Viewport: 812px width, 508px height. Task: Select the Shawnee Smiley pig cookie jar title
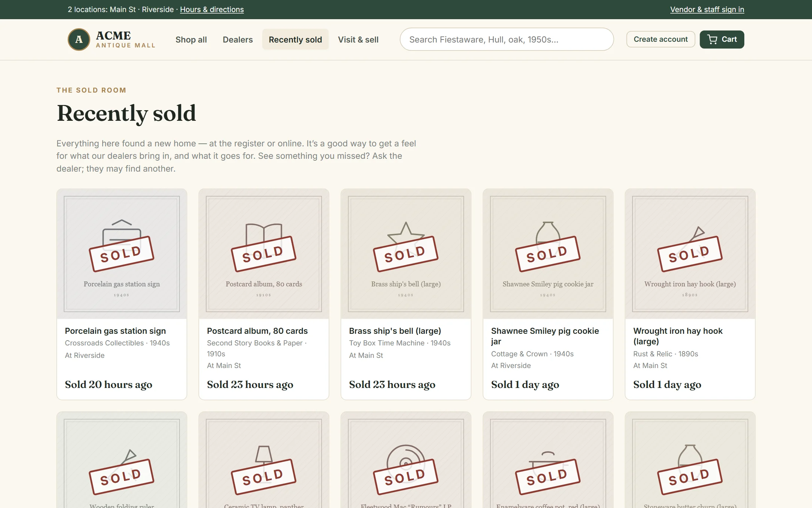(x=545, y=336)
